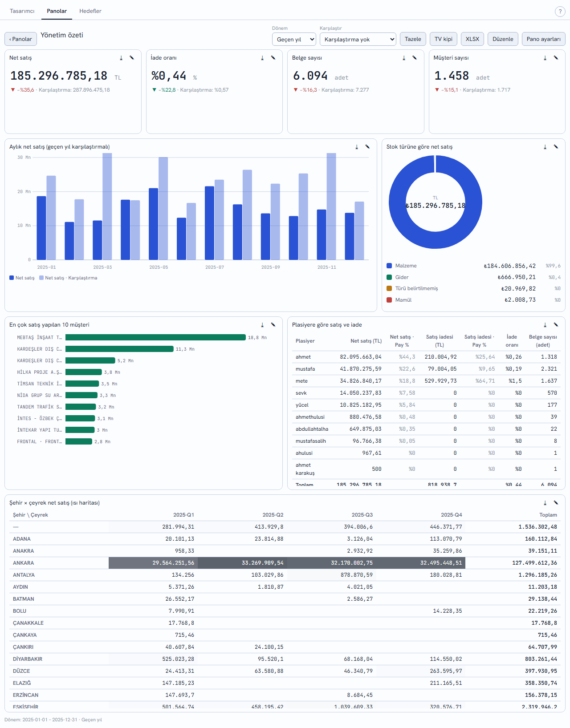Click the dark blue Net satış chart legend swatch
This screenshot has height=728, width=570.
(x=12, y=278)
